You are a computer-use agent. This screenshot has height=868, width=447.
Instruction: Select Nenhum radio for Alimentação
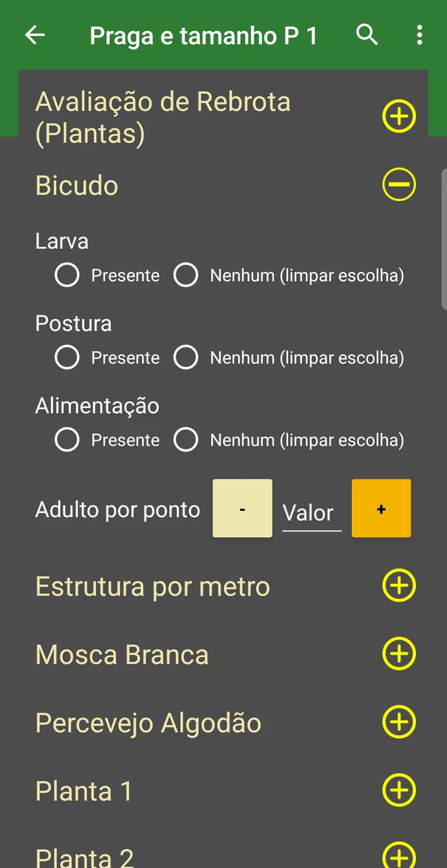186,440
